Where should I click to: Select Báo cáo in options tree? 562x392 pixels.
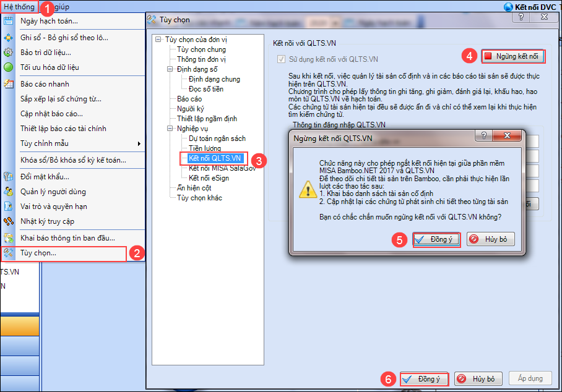pos(189,99)
